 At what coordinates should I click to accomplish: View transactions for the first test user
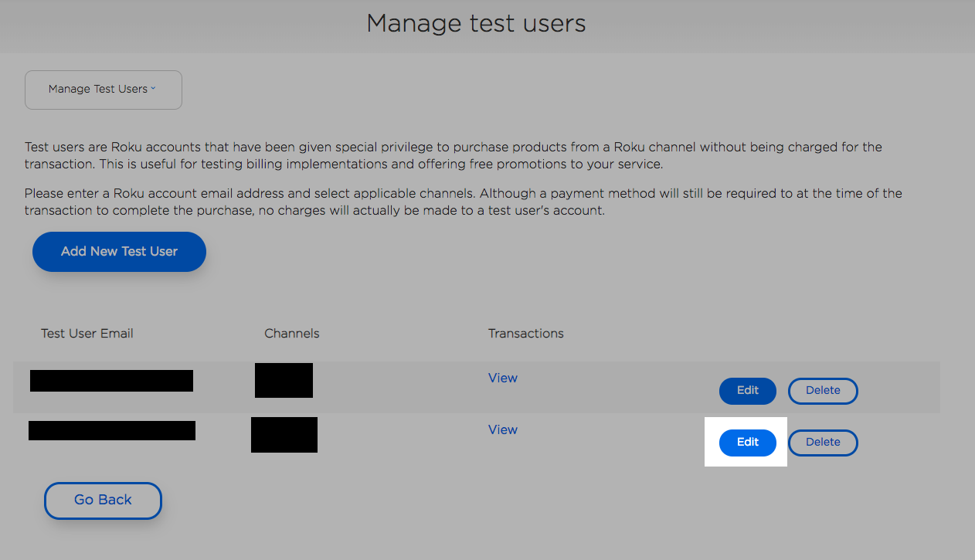(x=503, y=378)
